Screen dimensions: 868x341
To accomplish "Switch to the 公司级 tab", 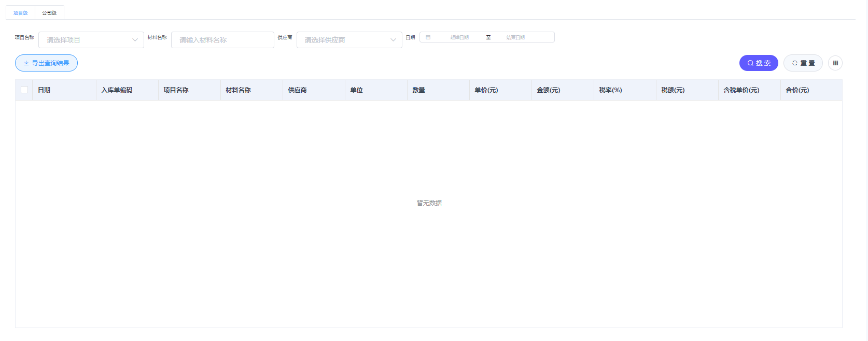I will [49, 13].
